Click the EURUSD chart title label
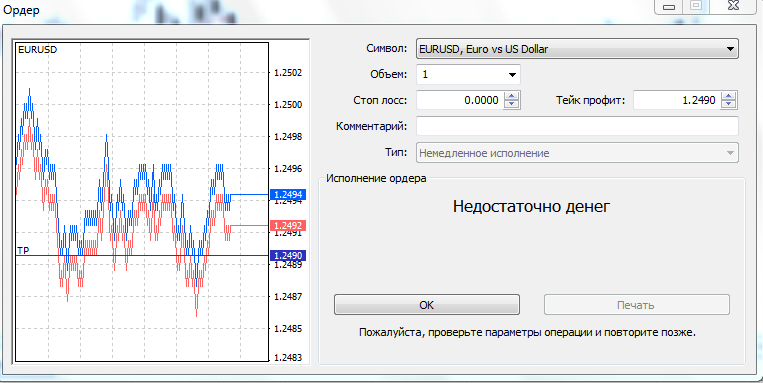The image size is (763, 383). click(37, 50)
